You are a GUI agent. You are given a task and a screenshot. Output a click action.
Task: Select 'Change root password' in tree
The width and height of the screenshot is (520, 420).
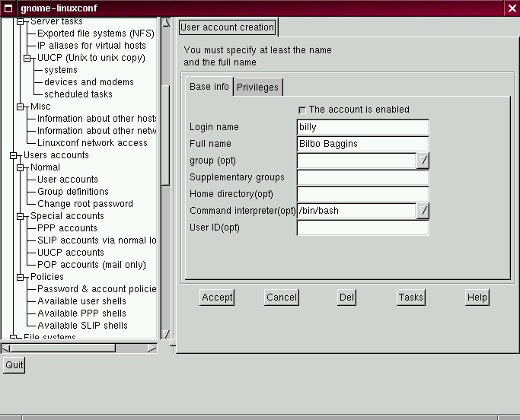point(85,204)
